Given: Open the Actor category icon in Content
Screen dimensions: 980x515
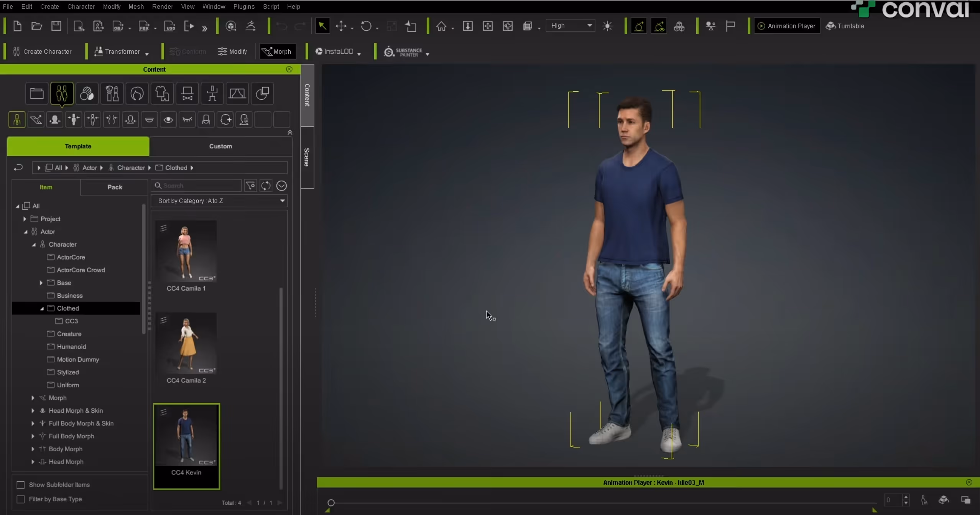Looking at the screenshot, I should [62, 93].
